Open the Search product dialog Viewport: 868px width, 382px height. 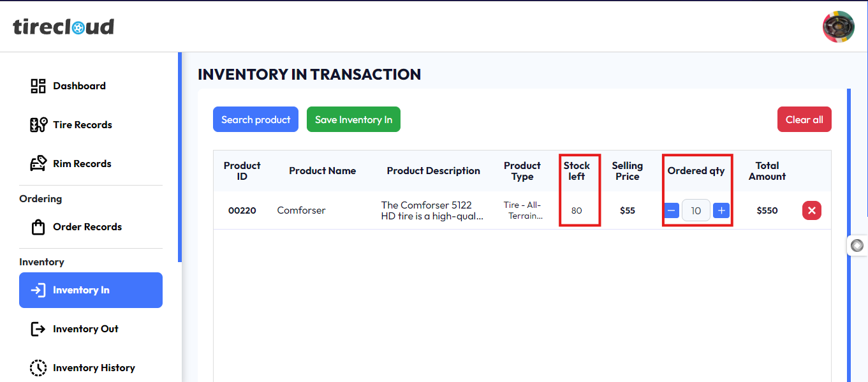(x=255, y=119)
